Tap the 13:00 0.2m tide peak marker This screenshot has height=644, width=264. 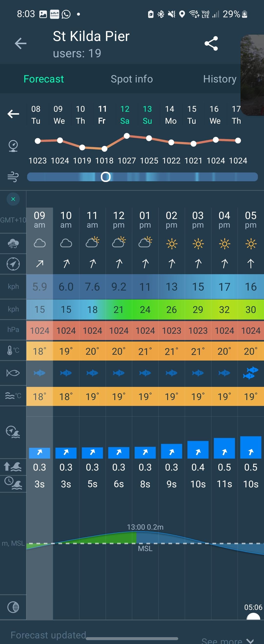145,527
